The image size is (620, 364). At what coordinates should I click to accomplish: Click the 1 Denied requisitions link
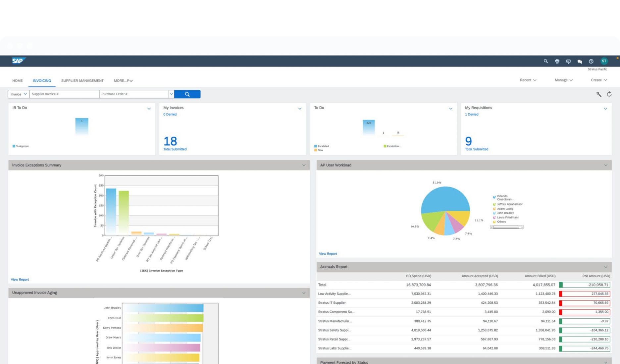click(x=471, y=114)
